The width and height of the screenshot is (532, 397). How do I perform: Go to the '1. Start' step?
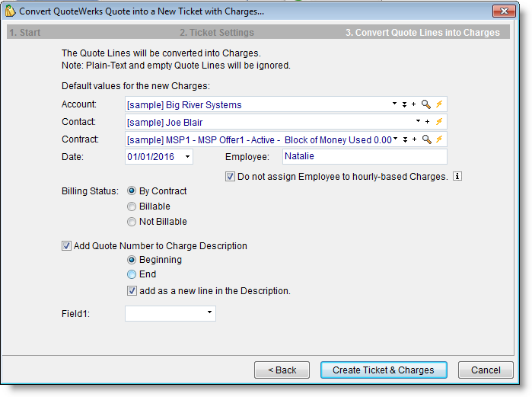click(x=24, y=33)
